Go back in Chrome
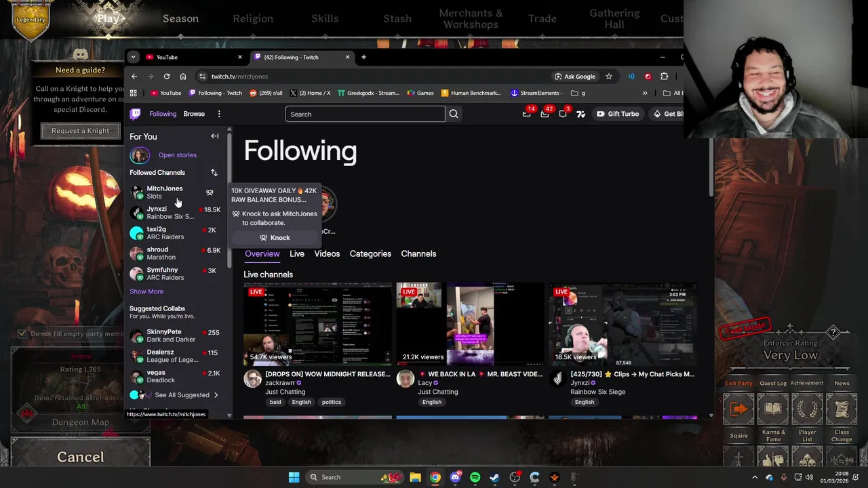 134,77
